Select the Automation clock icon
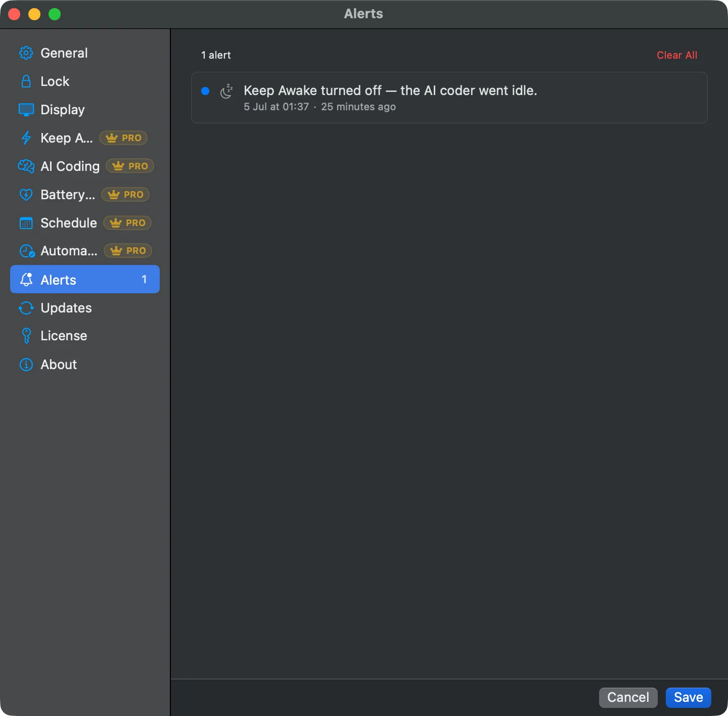The width and height of the screenshot is (728, 716). coord(27,251)
